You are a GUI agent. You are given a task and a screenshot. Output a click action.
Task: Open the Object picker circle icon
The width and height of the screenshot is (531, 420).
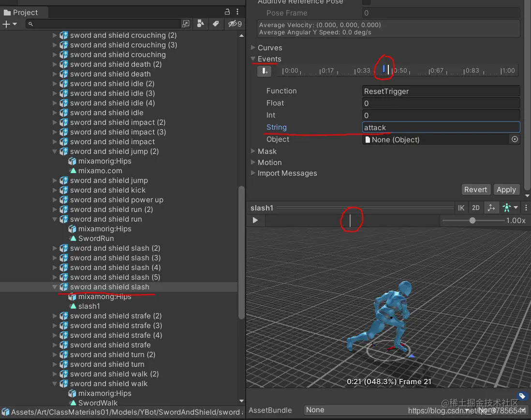[515, 139]
